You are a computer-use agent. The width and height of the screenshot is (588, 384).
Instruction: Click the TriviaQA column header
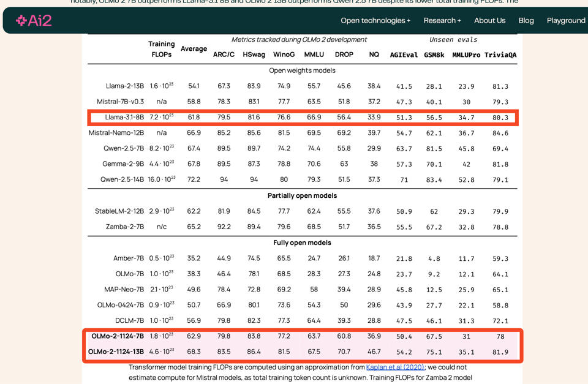(x=500, y=55)
